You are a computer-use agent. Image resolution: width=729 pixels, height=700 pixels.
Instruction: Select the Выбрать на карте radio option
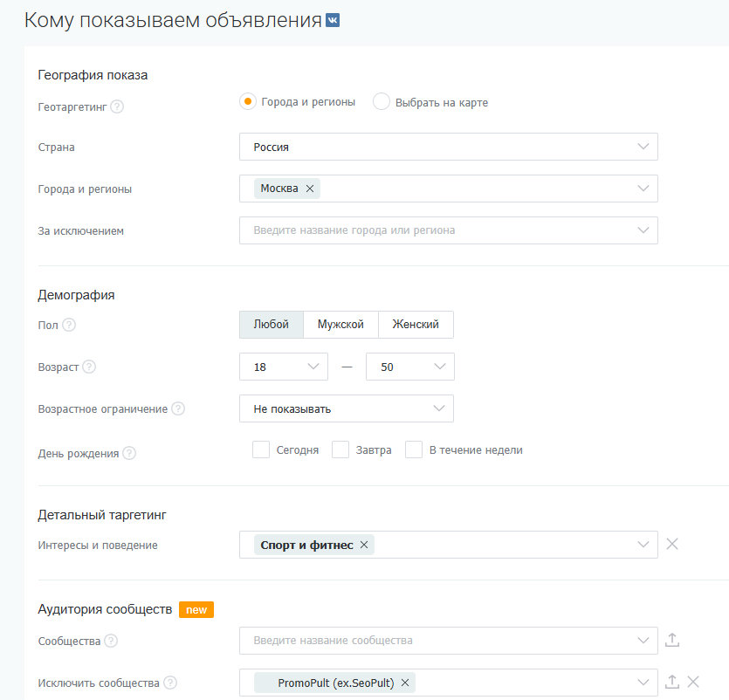(x=382, y=101)
